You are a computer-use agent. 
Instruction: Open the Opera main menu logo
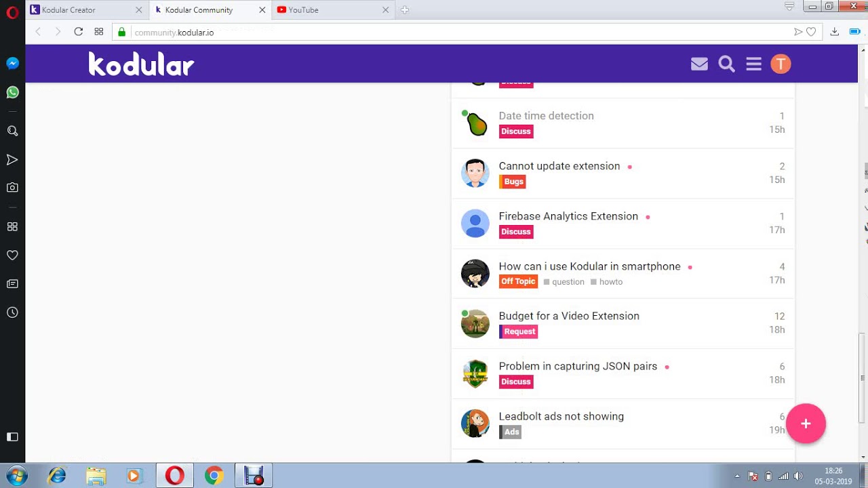[12, 12]
